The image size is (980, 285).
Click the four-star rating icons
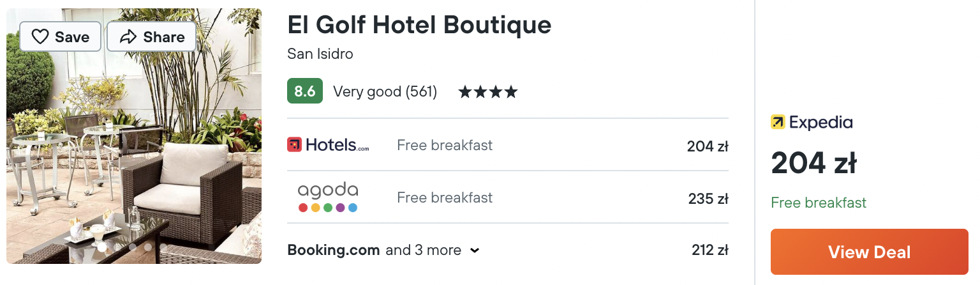point(488,92)
